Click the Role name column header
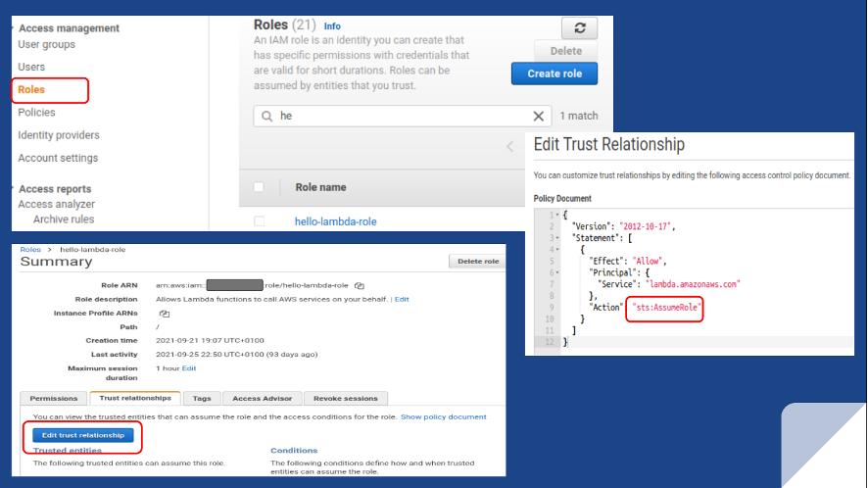Screen dimensions: 868x488 pyautogui.click(x=320, y=187)
